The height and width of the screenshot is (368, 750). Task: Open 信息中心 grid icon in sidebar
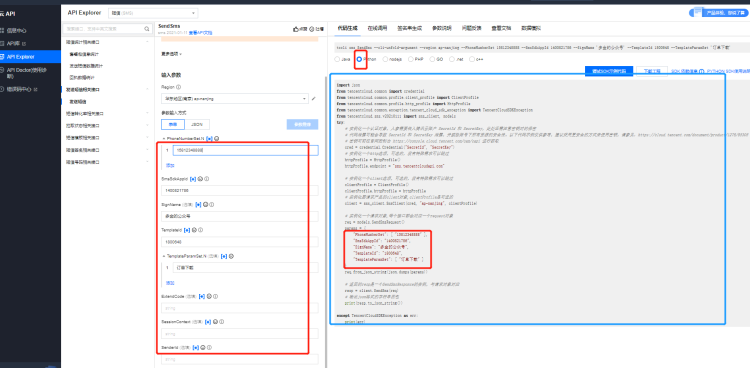click(x=2, y=30)
